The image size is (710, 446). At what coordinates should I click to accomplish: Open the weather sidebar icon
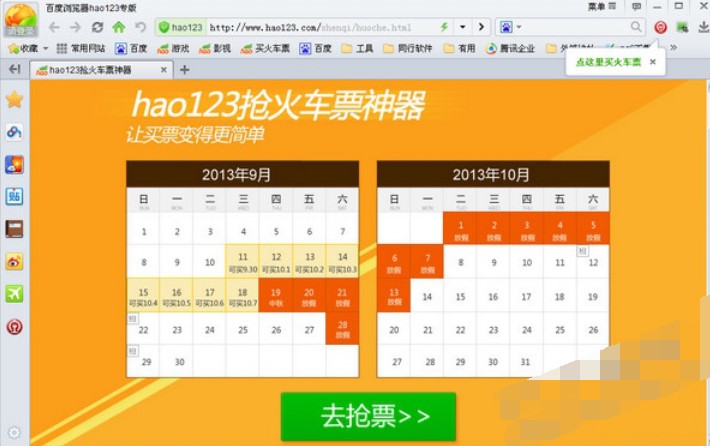click(14, 164)
